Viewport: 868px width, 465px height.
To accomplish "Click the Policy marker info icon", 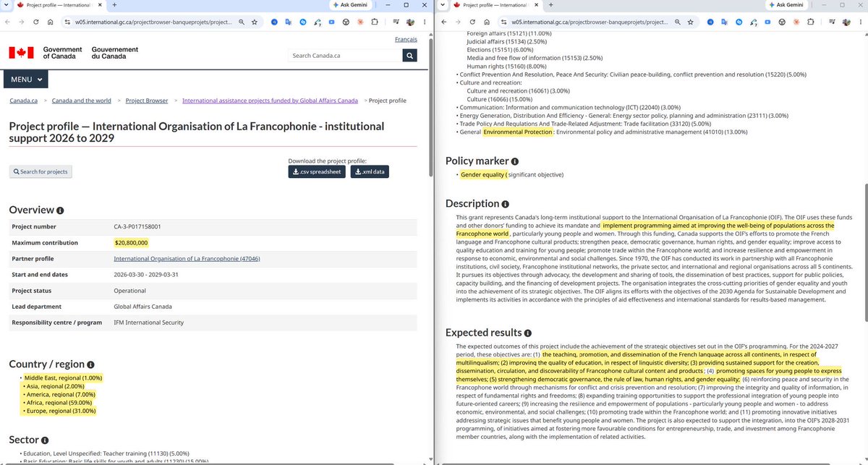I will click(515, 161).
